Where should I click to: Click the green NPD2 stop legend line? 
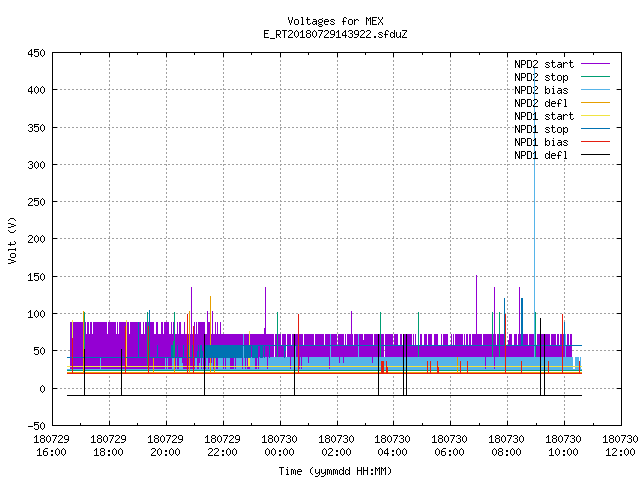tap(595, 77)
